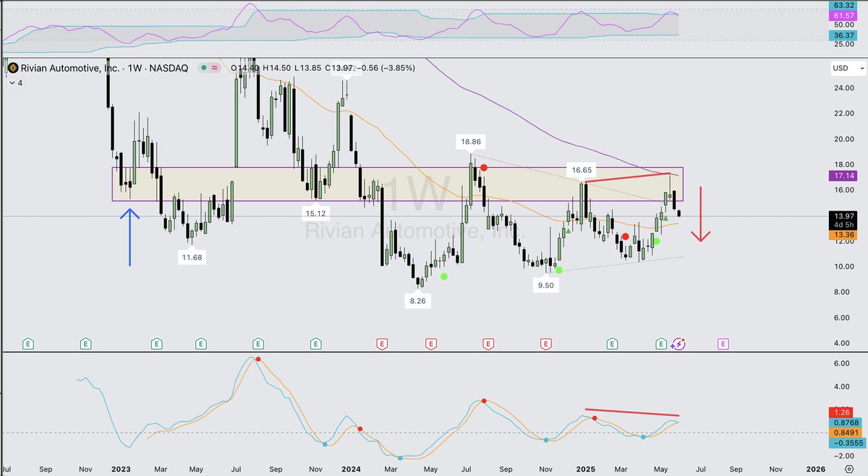Image resolution: width=868 pixels, height=476 pixels.
Task: Click the H14.50 high value in legend
Action: pyautogui.click(x=277, y=68)
